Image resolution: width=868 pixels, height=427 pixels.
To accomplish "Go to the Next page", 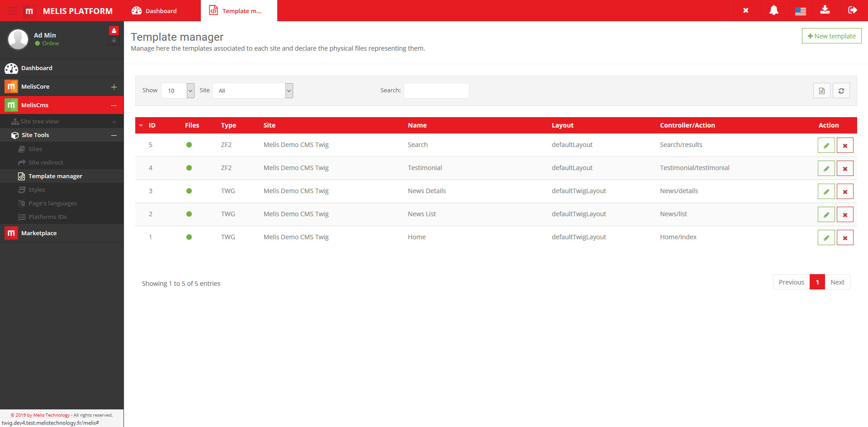I will point(837,282).
